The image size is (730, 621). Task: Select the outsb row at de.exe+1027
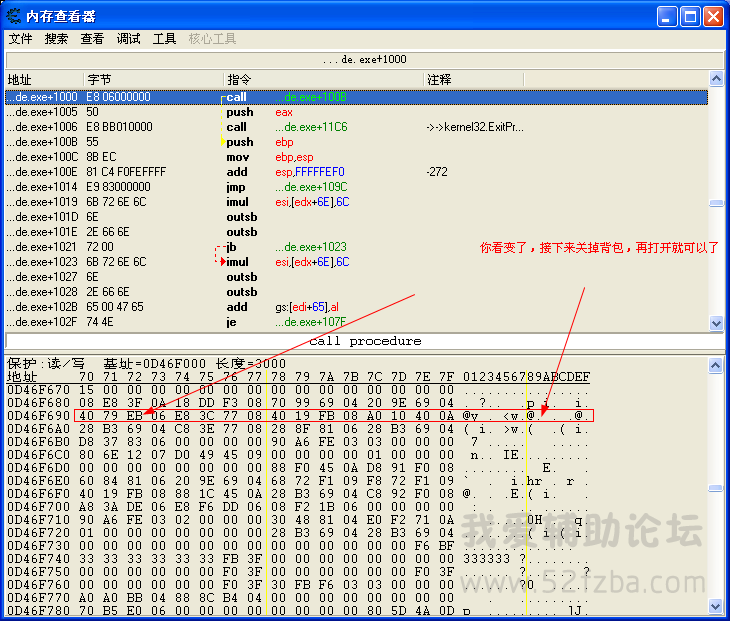pos(357,277)
